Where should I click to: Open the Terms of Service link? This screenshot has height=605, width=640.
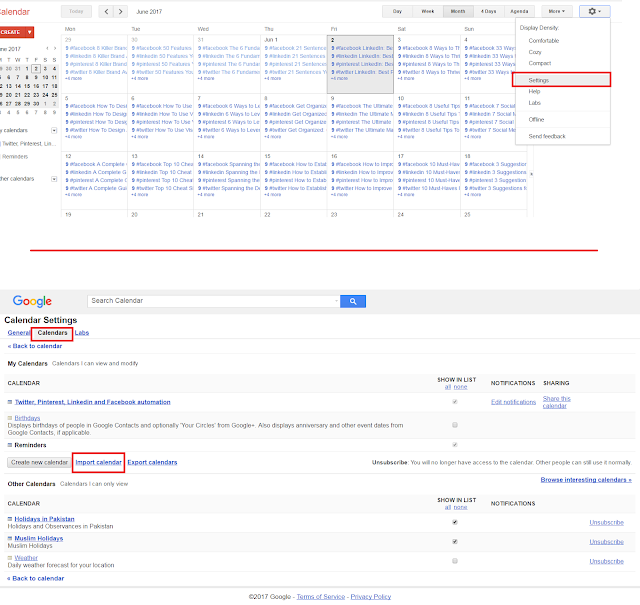[320, 597]
